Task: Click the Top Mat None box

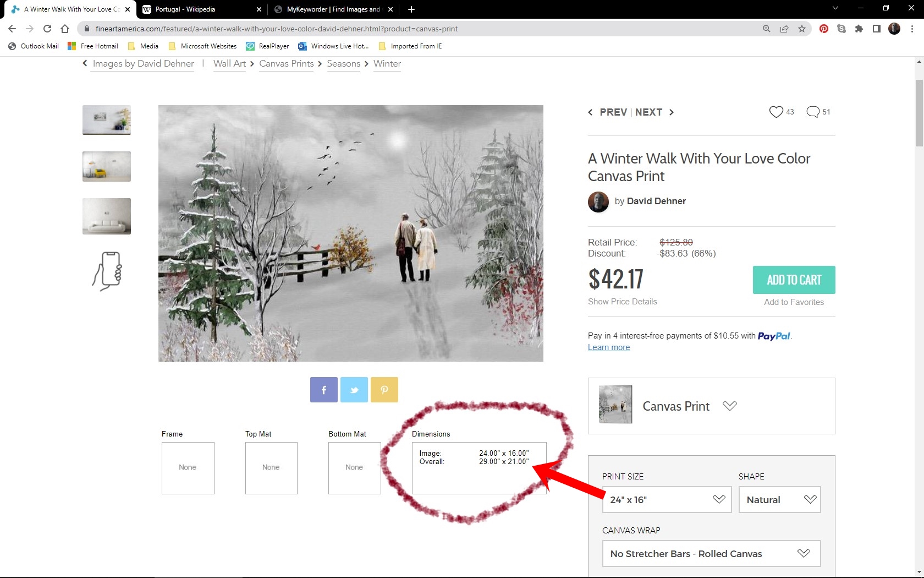Action: point(271,468)
